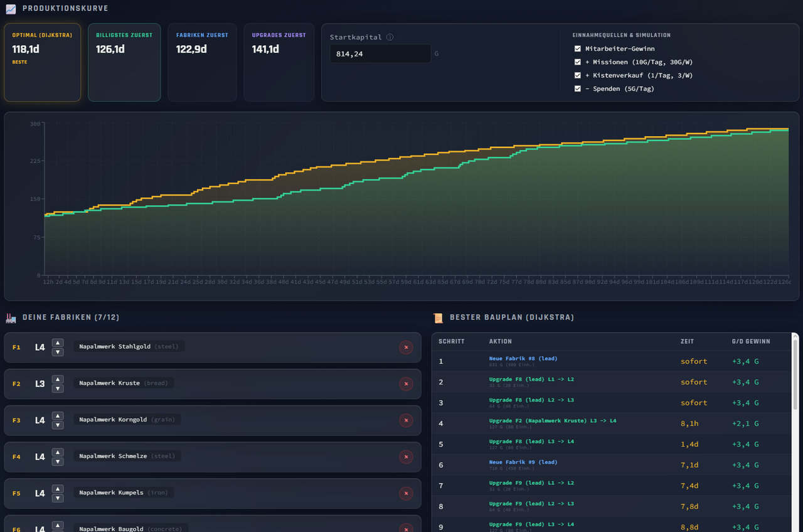Disable the Missionen income checkbox
Viewport: 803px width, 532px height.
click(578, 62)
